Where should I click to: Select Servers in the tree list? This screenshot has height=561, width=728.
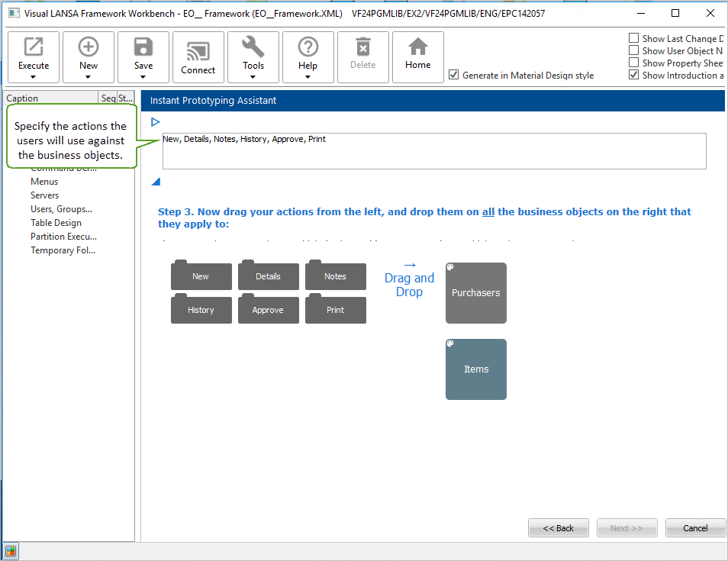44,195
